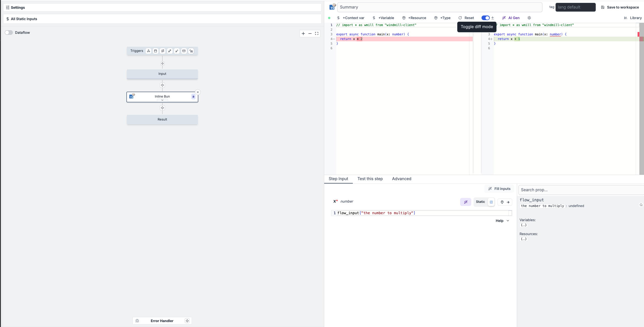Click the fit-to-screen icon on canvas

coord(317,34)
